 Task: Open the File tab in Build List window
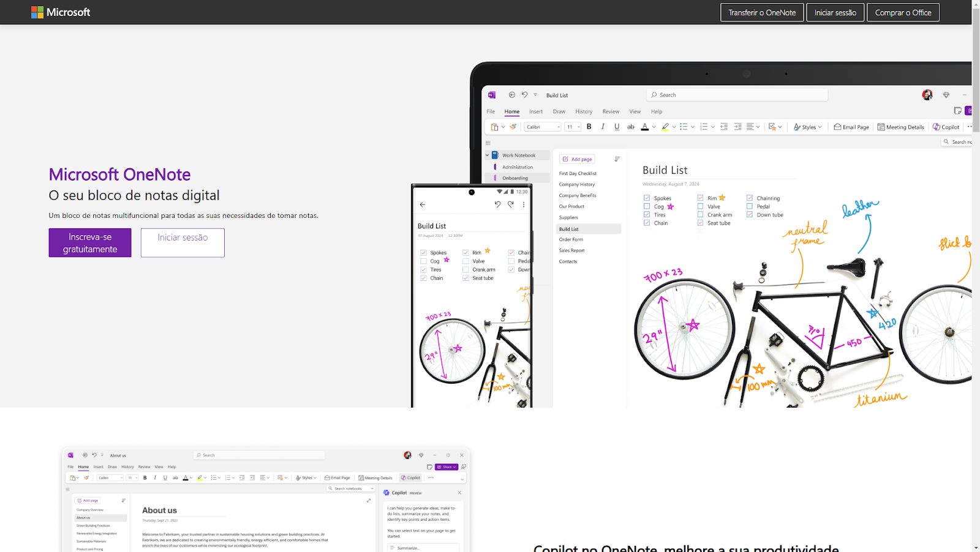point(491,111)
